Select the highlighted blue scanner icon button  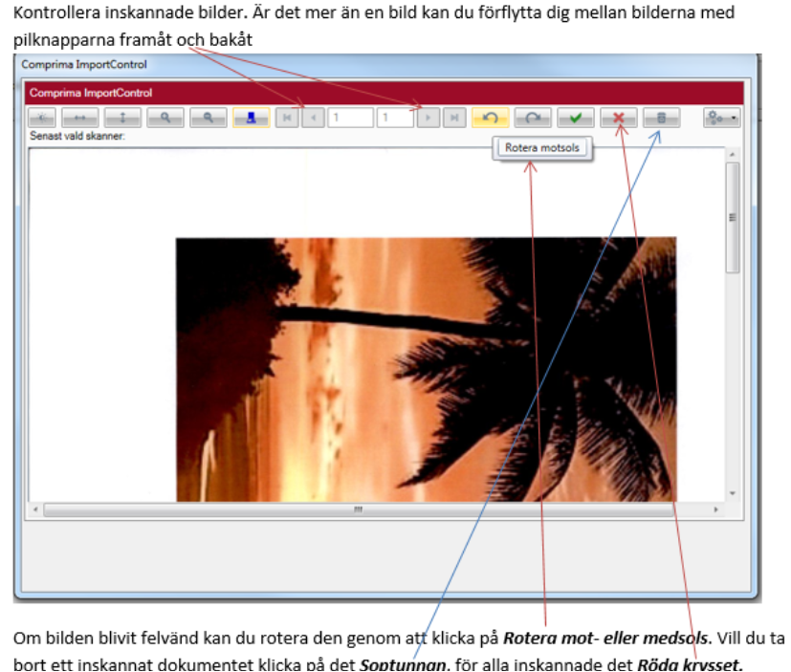(251, 118)
